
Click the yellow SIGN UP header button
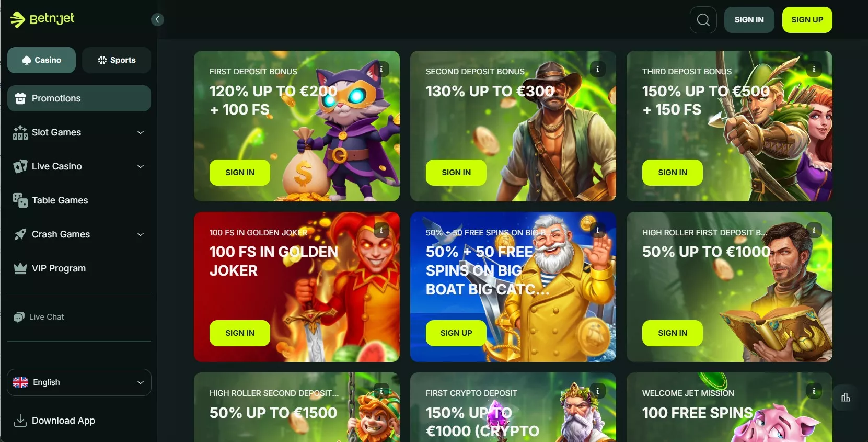(807, 20)
